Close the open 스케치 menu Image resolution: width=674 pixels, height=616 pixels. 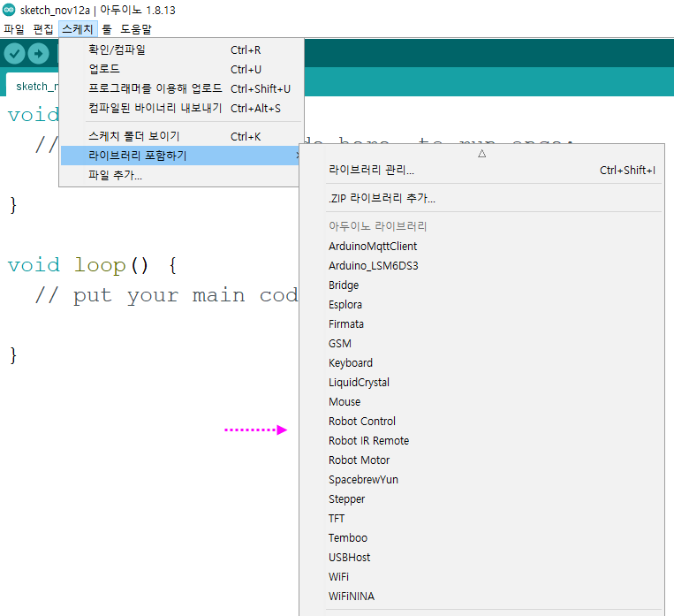tap(78, 29)
